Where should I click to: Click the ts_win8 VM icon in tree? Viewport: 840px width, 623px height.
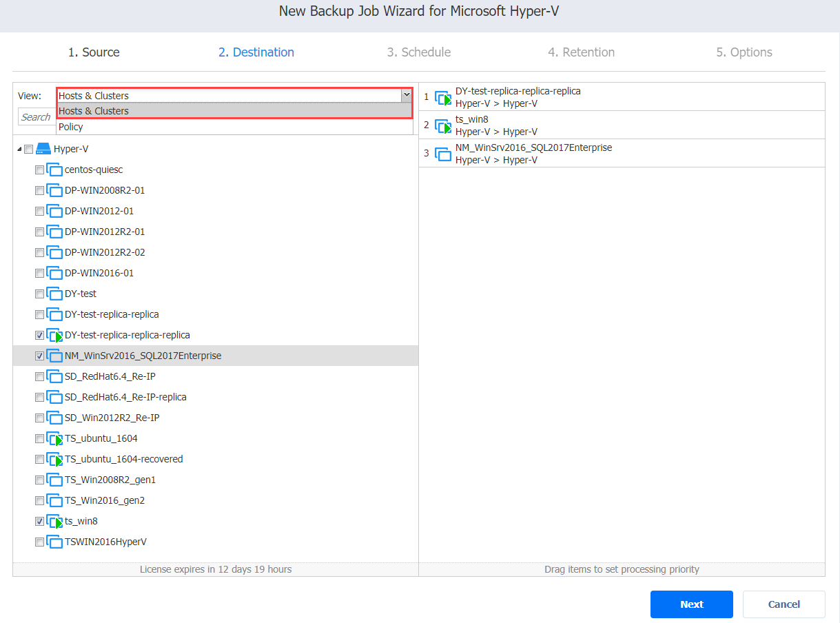click(x=54, y=521)
